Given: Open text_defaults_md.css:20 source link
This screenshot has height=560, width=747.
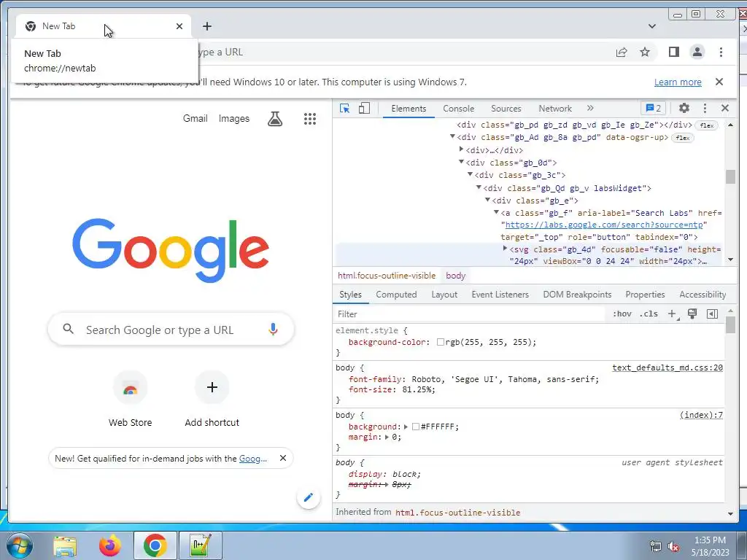Looking at the screenshot, I should [x=667, y=367].
